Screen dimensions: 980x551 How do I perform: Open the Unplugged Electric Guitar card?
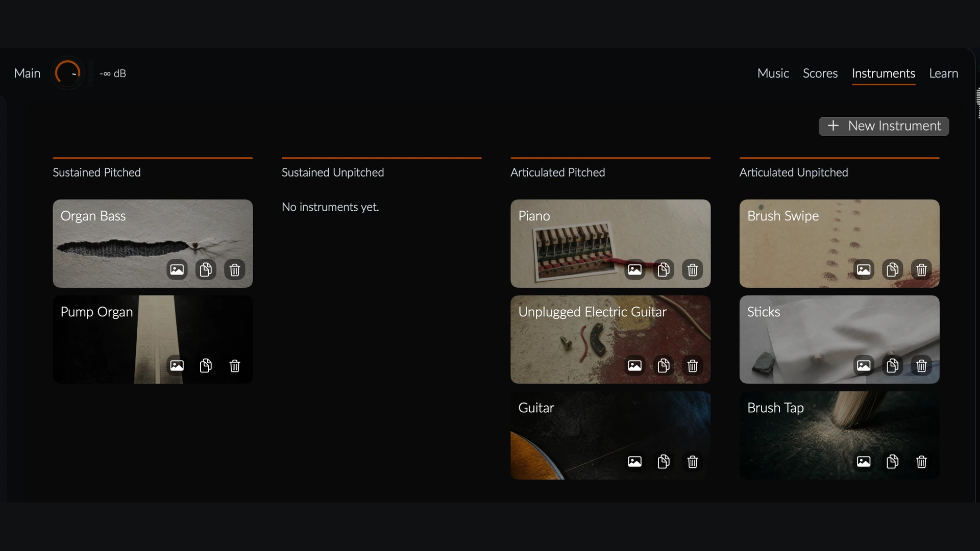pyautogui.click(x=610, y=339)
